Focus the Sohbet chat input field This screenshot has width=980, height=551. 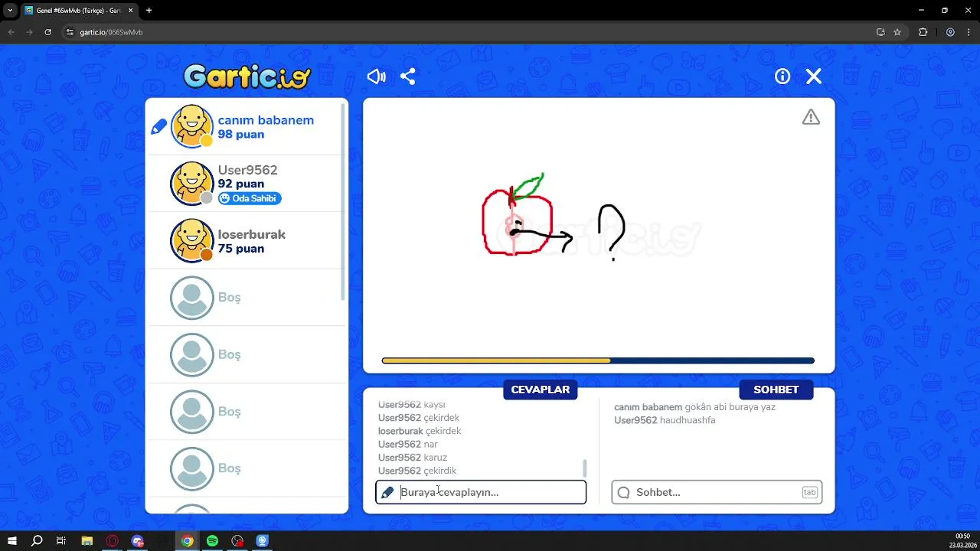pyautogui.click(x=717, y=492)
